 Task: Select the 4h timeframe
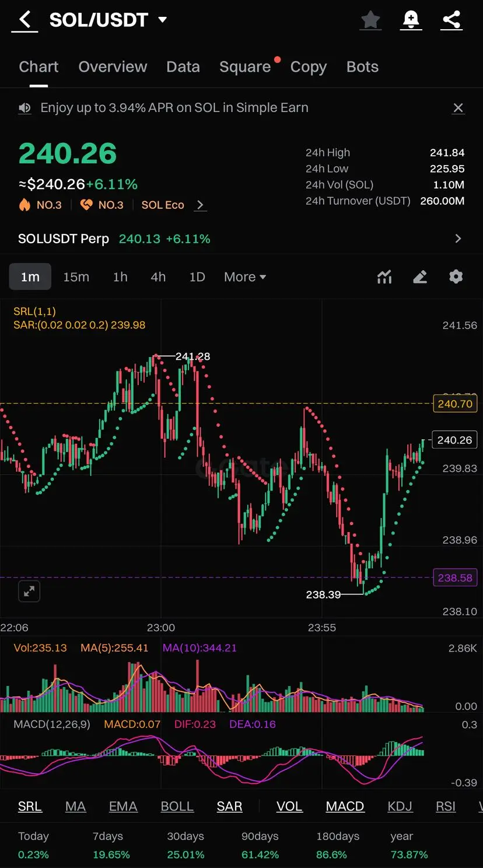coord(158,277)
